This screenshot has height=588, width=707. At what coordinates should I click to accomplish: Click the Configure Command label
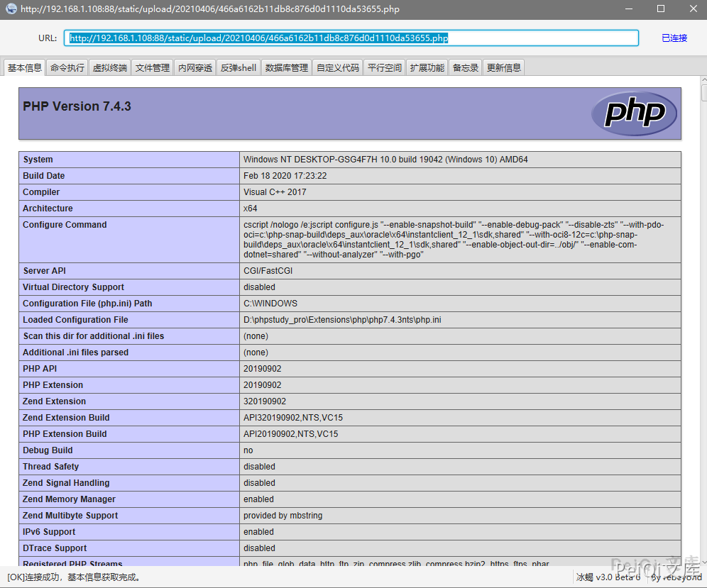pos(65,224)
